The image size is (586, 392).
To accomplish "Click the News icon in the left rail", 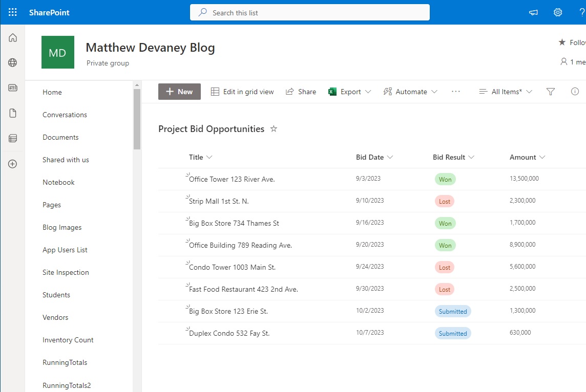I will [12, 88].
